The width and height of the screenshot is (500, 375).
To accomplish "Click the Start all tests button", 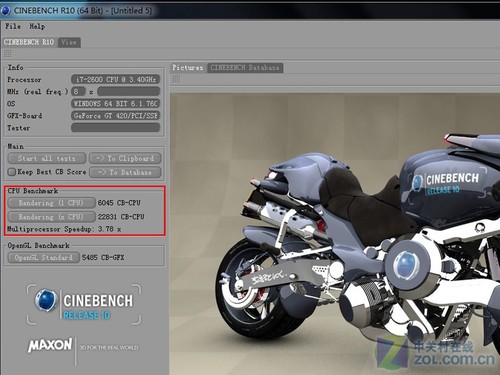I will 47,158.
